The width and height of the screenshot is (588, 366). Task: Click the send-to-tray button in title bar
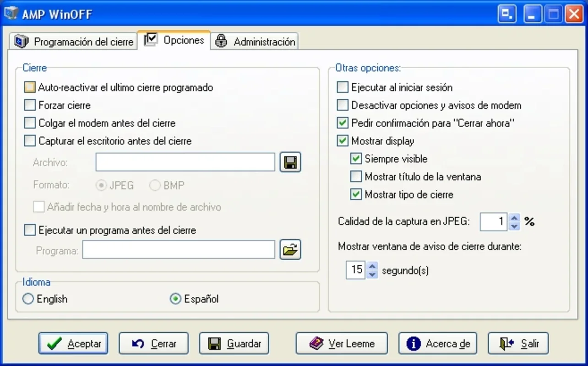point(507,14)
